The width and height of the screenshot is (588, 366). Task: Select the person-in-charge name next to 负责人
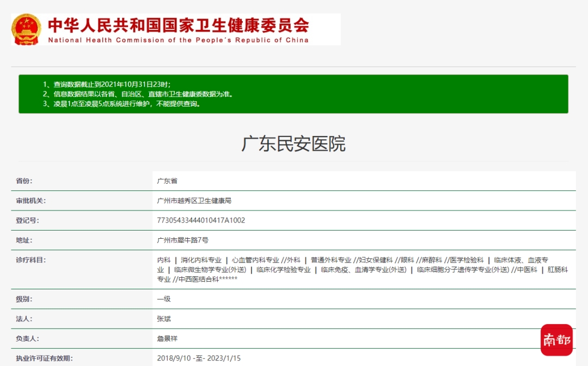pyautogui.click(x=167, y=339)
